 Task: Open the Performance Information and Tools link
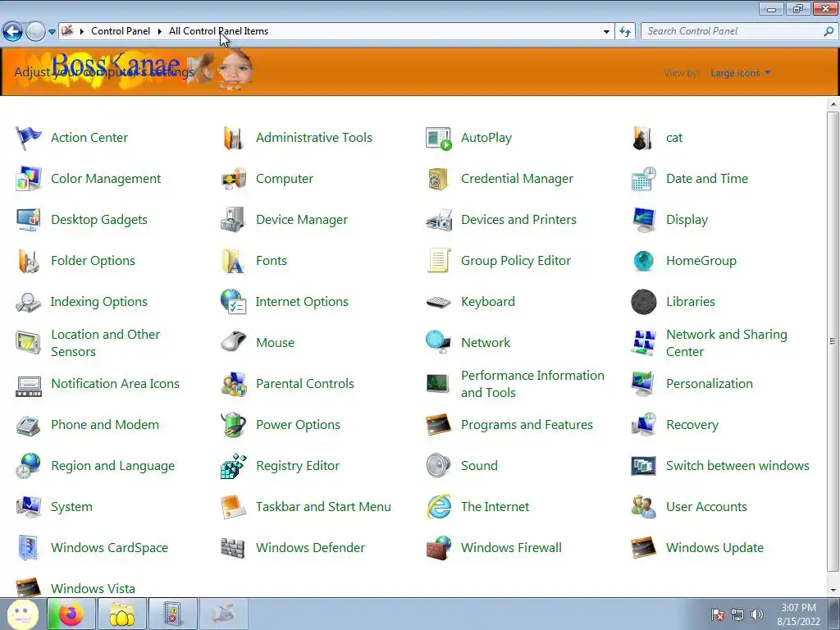pos(532,384)
